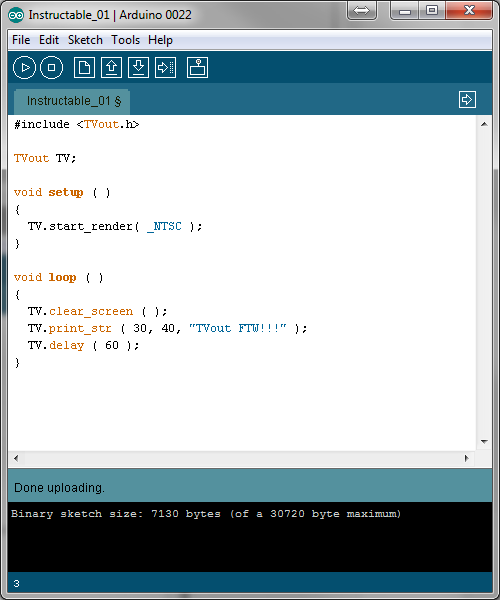Screen dimensions: 500x600
Task: Open the Help menu
Action: coord(160,40)
